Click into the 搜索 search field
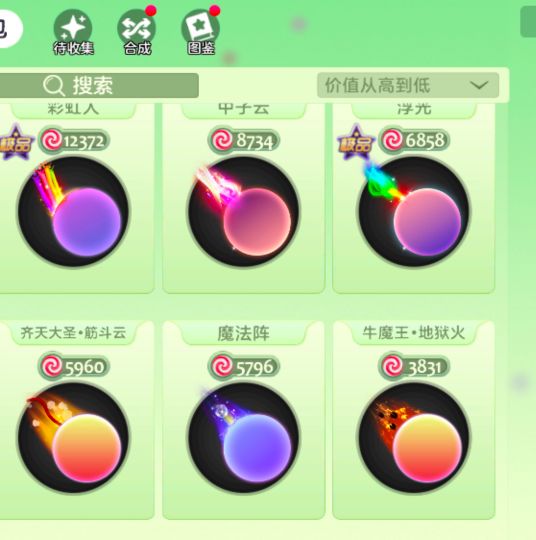This screenshot has width=536, height=540. point(99,85)
